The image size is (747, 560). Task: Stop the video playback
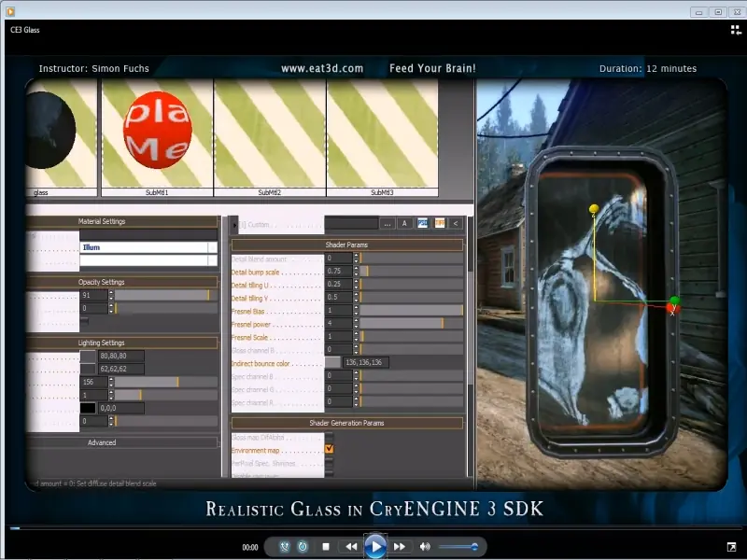[326, 547]
